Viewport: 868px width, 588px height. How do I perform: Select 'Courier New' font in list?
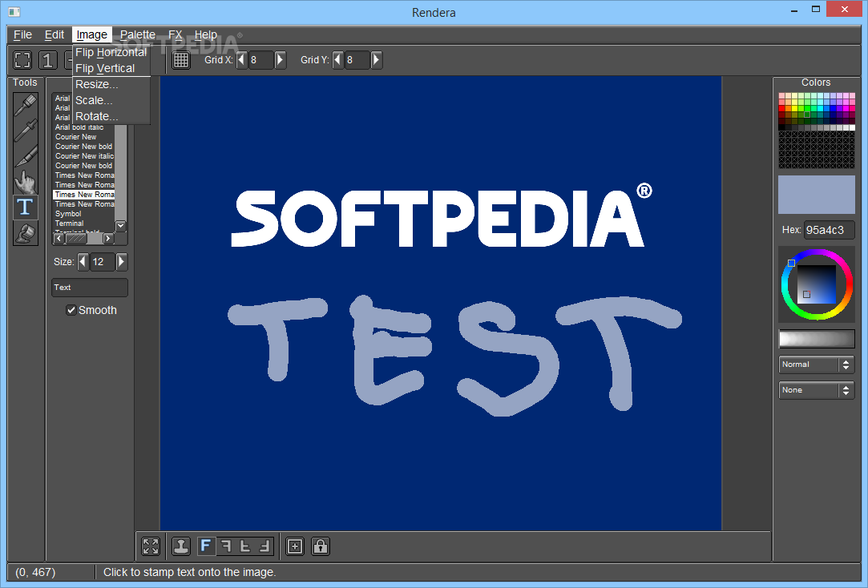point(84,137)
